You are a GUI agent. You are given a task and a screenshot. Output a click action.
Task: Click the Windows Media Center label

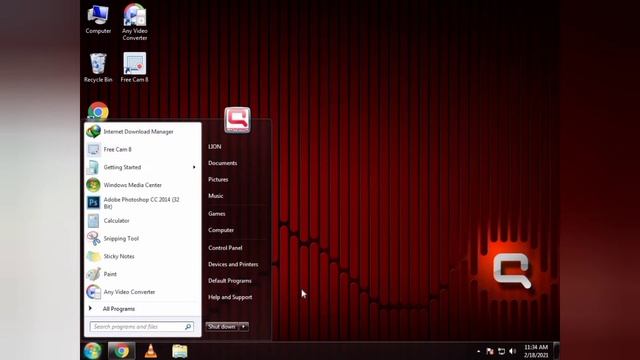point(133,185)
